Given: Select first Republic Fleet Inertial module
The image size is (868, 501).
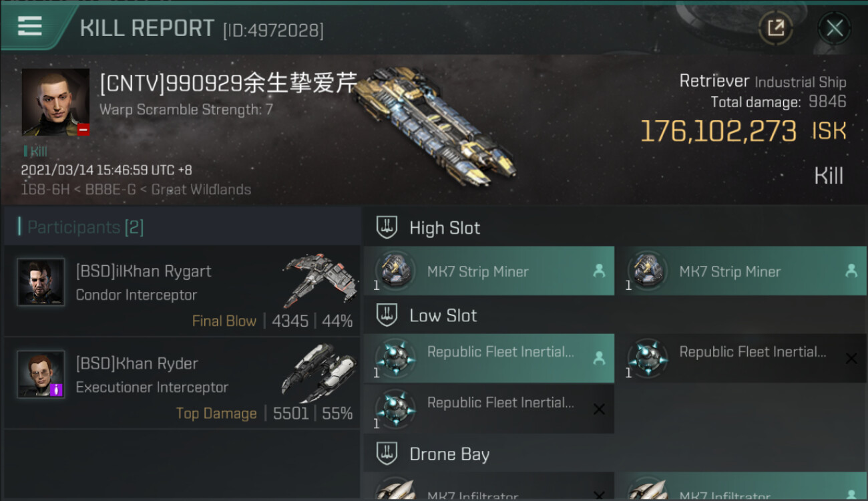Looking at the screenshot, I should coord(489,358).
